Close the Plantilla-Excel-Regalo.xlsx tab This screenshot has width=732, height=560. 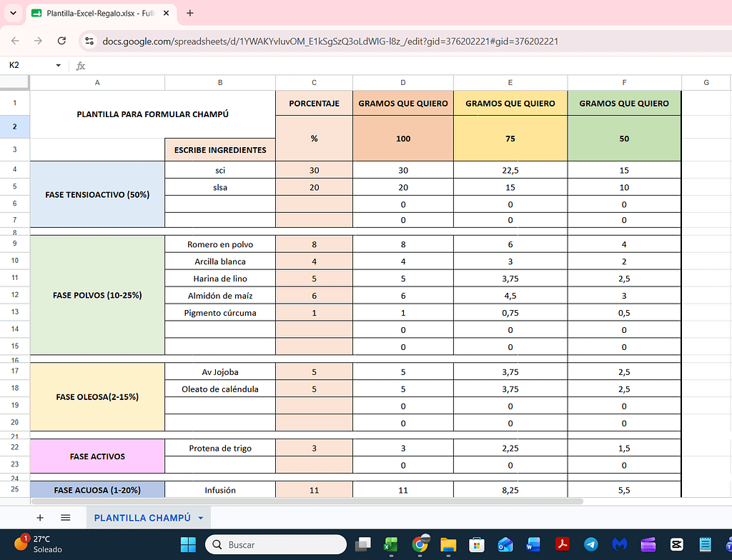pyautogui.click(x=166, y=13)
